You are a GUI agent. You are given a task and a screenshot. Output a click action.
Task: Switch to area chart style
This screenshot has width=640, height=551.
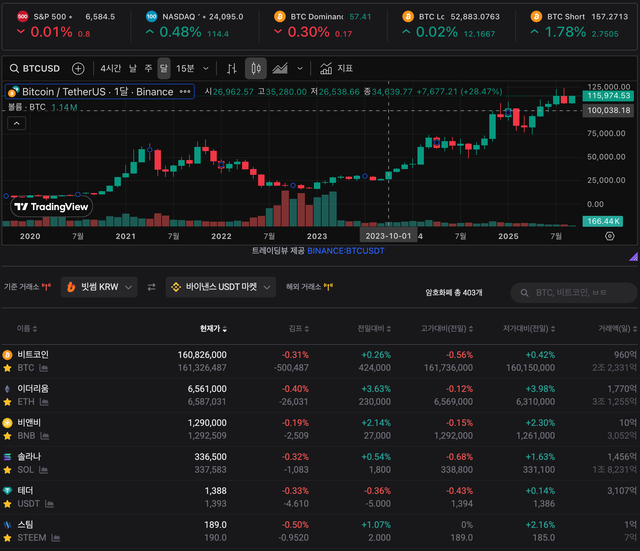click(x=280, y=69)
